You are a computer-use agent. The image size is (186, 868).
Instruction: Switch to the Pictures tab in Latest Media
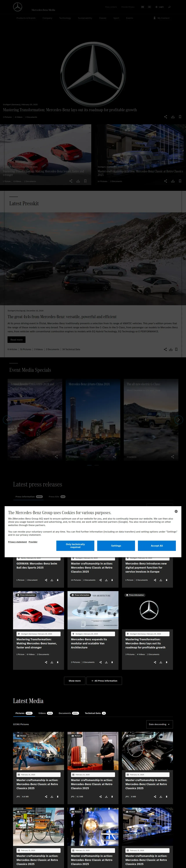pyautogui.click(x=24, y=713)
